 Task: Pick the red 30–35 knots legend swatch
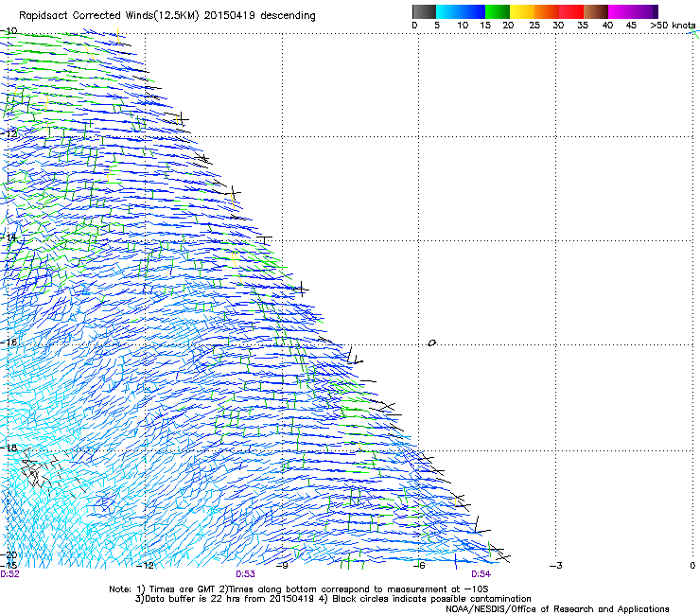[x=571, y=11]
